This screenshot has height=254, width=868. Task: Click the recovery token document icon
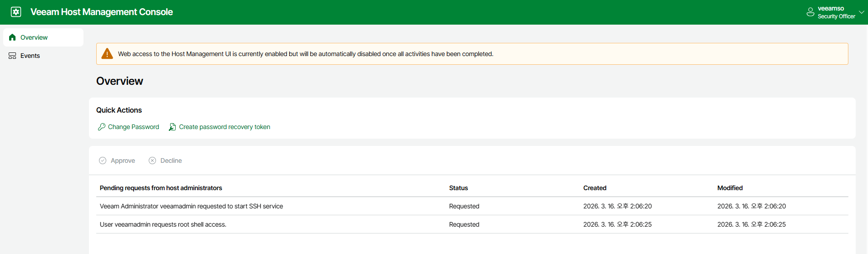tap(172, 127)
